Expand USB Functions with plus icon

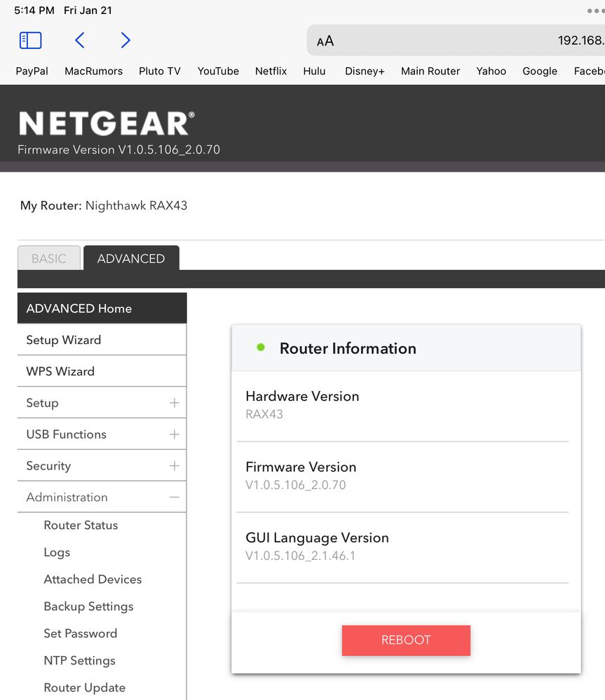(174, 434)
